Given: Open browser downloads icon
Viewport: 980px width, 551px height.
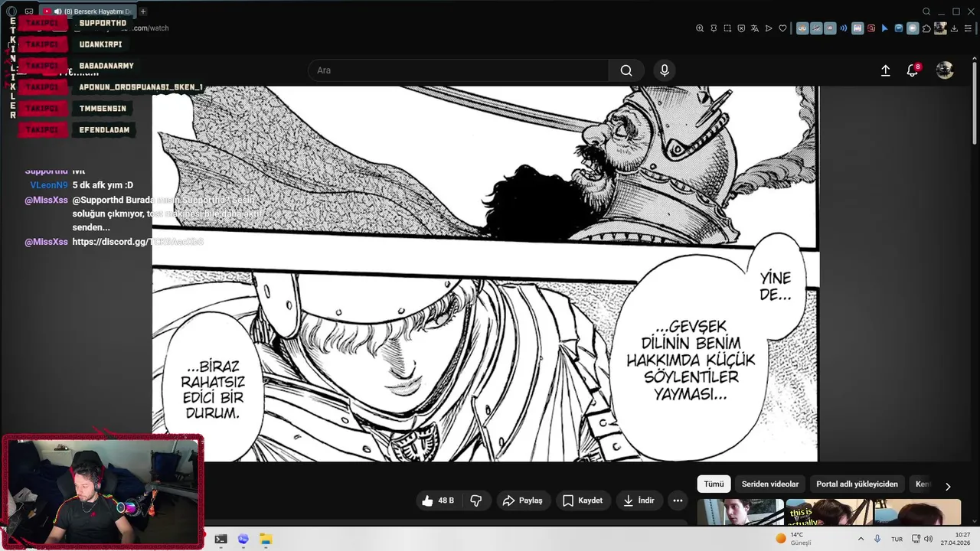Looking at the screenshot, I should [x=955, y=28].
